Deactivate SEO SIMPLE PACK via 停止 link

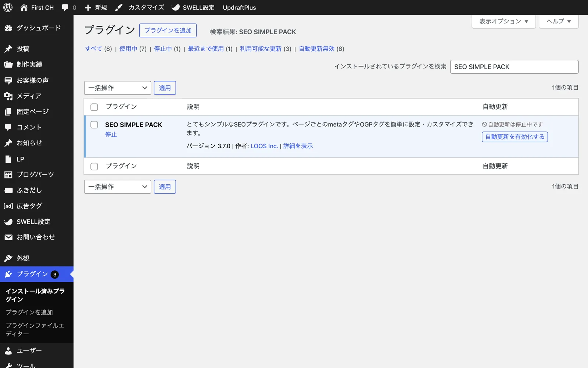(111, 135)
